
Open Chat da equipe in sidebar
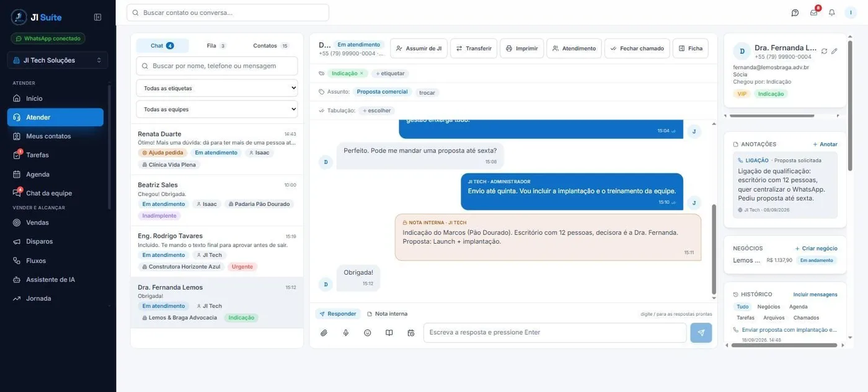[x=55, y=193]
